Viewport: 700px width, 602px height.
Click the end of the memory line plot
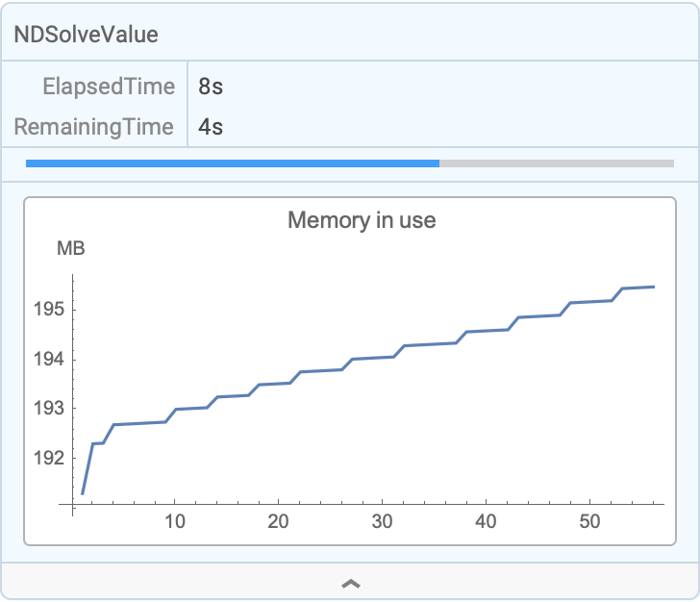point(654,287)
